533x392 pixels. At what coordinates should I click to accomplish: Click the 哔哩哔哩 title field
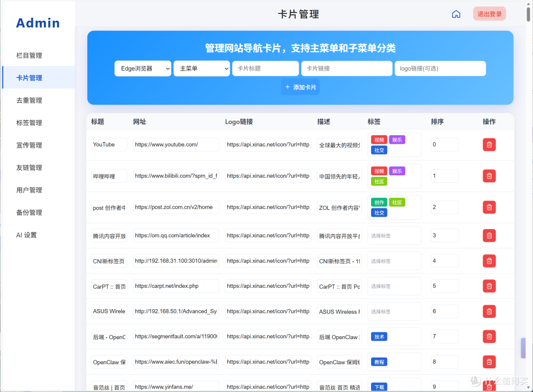click(x=109, y=176)
